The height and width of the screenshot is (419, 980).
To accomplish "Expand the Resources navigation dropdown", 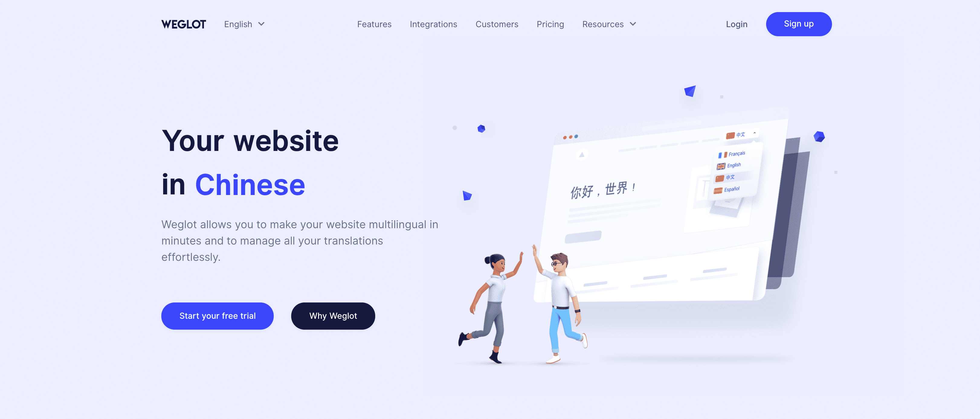I will tap(609, 24).
